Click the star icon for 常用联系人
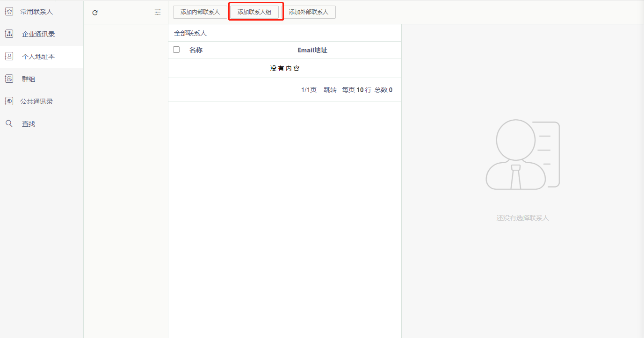 (9, 11)
